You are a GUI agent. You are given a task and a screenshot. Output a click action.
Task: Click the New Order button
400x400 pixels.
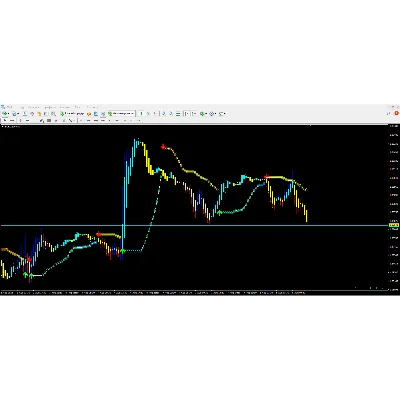[72, 114]
